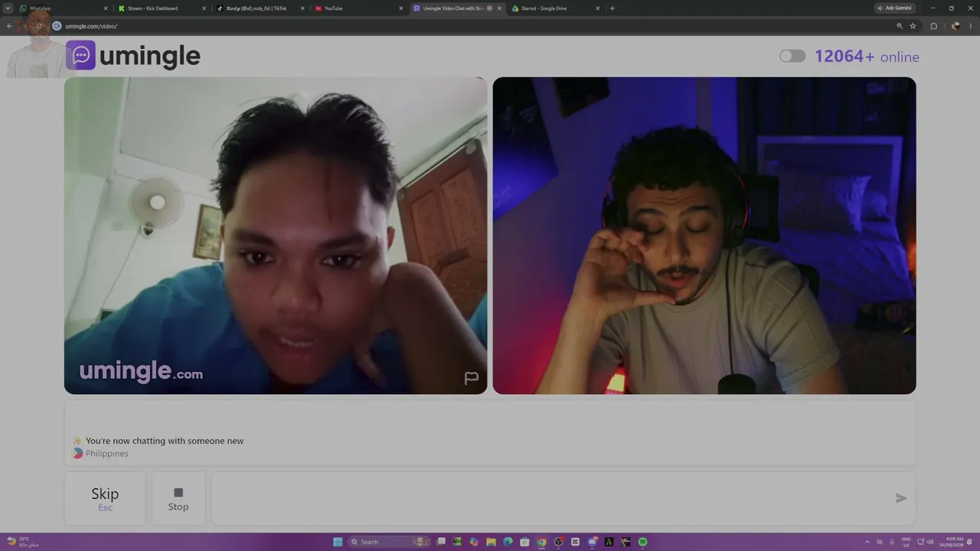
Task: Open the tab search dropdown in Chrome
Action: (8, 8)
